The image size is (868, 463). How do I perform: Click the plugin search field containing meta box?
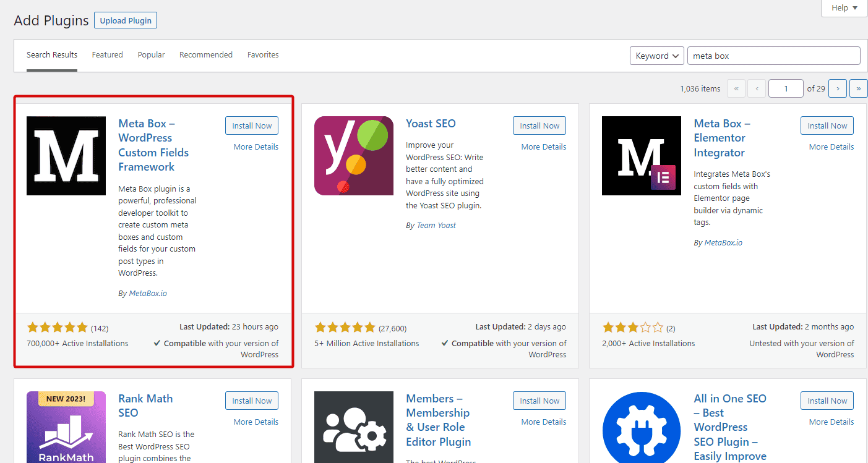tap(773, 56)
